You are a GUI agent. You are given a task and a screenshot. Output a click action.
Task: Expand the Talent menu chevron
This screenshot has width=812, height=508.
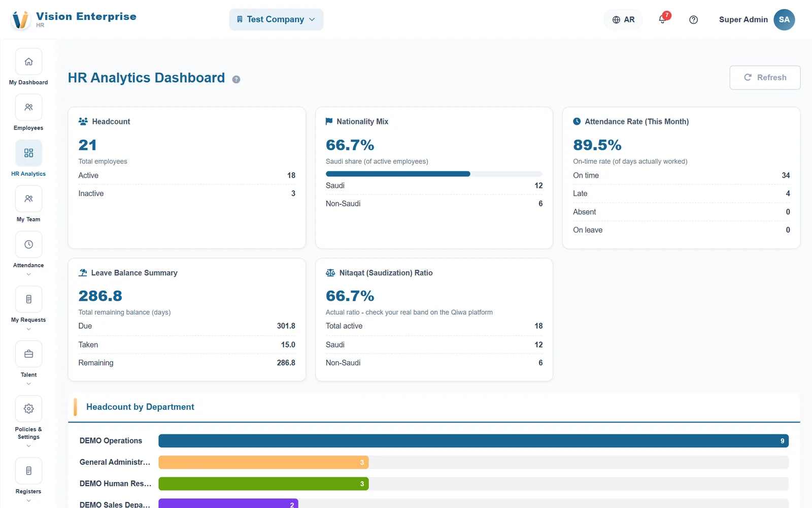click(x=28, y=384)
